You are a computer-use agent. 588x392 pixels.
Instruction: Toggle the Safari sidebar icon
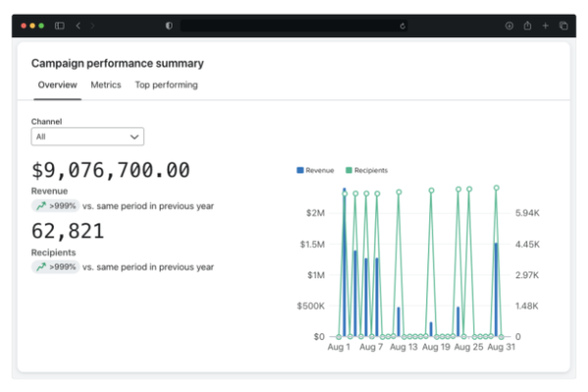coord(60,25)
